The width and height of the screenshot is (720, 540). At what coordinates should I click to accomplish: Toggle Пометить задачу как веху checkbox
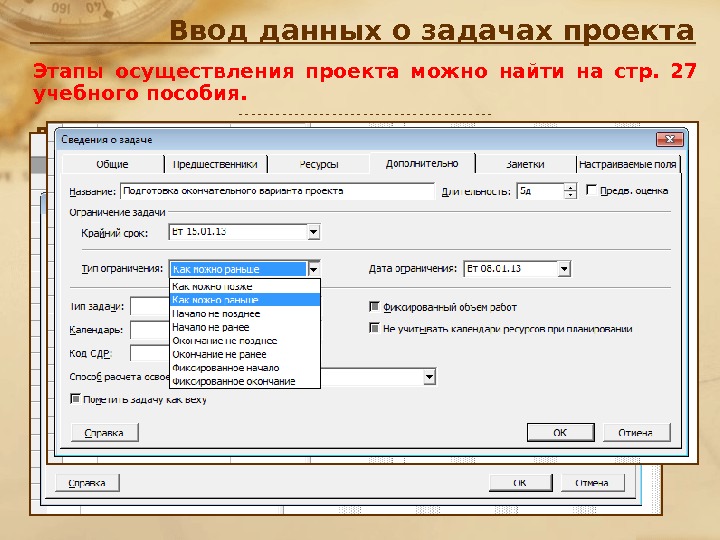tap(75, 399)
